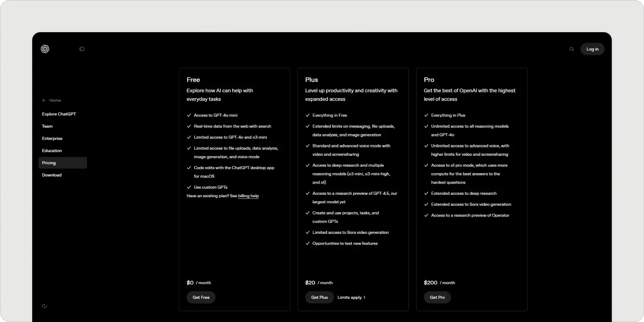Click the Get Plus button

(x=319, y=297)
